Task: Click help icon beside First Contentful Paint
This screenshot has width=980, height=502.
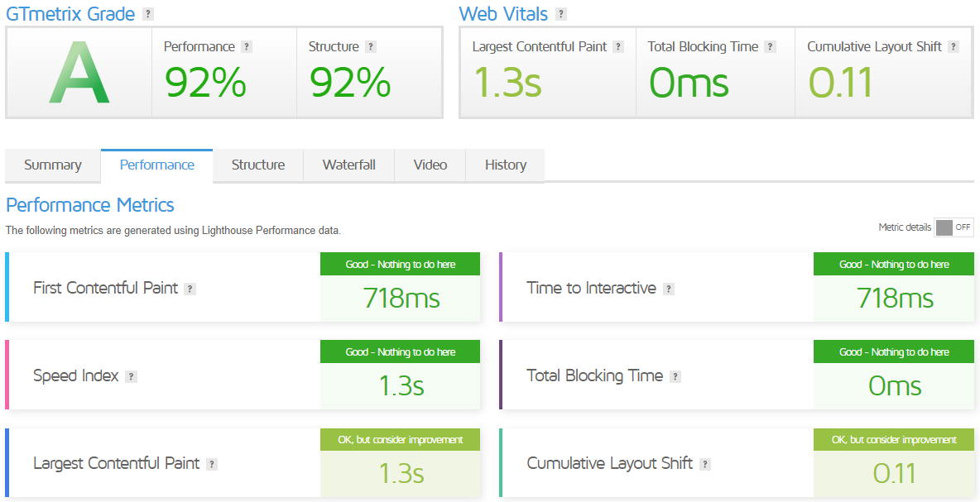Action: pos(190,289)
